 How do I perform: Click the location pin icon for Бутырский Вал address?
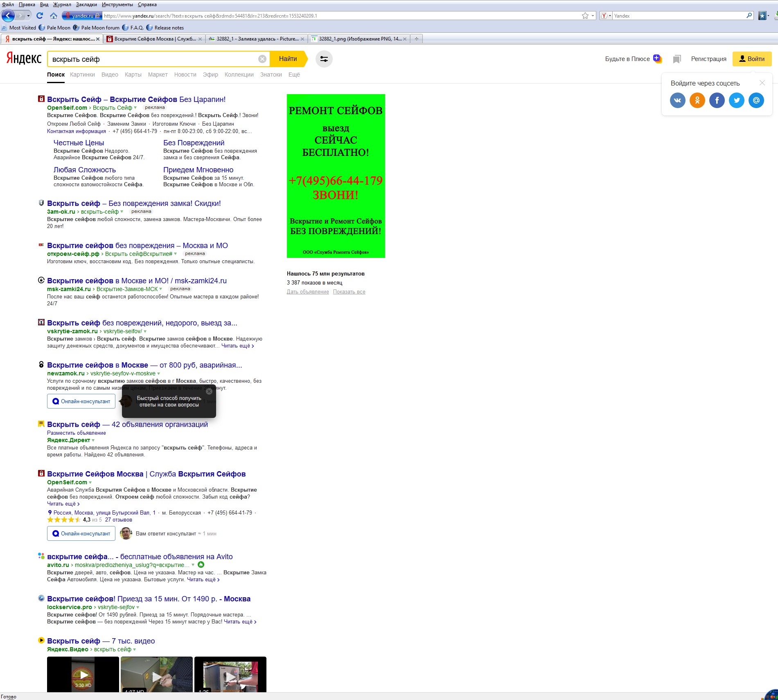[x=50, y=513]
